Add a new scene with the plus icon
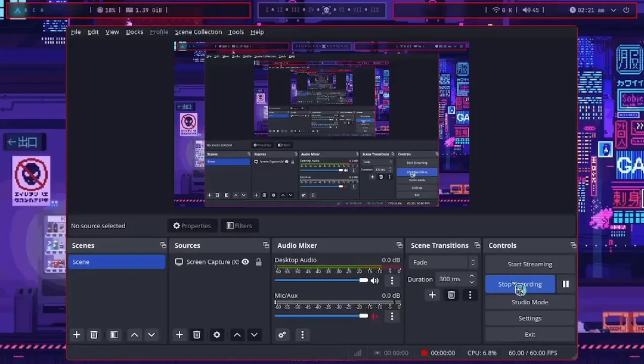644x364 pixels. point(76,335)
